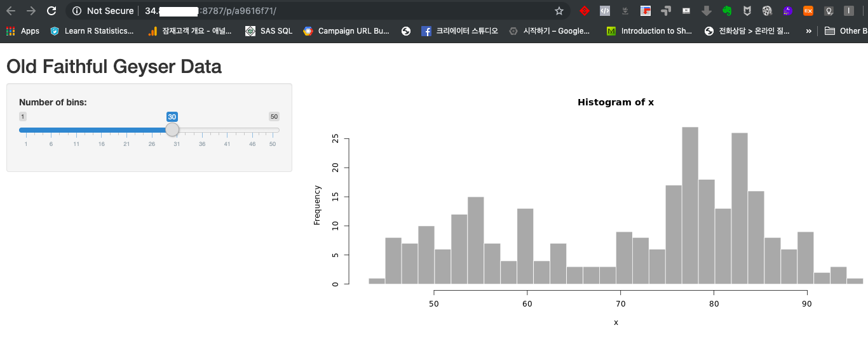Click the red diamond extension icon
The height and width of the screenshot is (344, 868).
point(585,11)
